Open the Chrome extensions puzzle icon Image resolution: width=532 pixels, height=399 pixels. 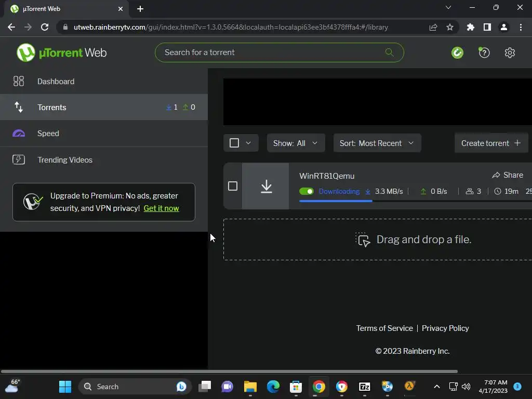471,27
